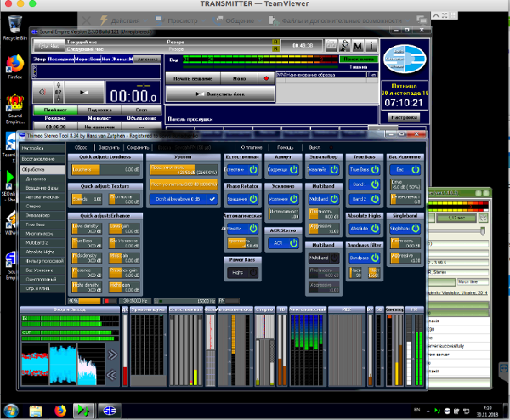Open Файлы и дополнительные возможности dropdown
Screen dimensions: 510x420
338,20
